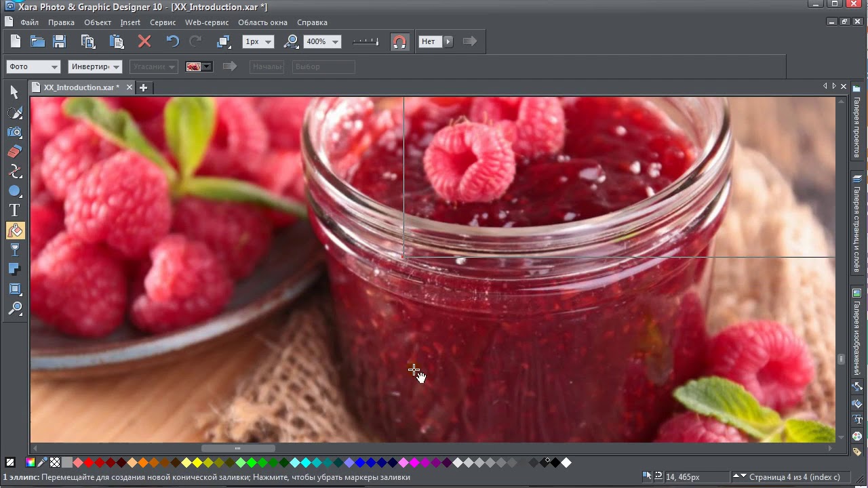Open the Область окна menu

[x=262, y=22]
